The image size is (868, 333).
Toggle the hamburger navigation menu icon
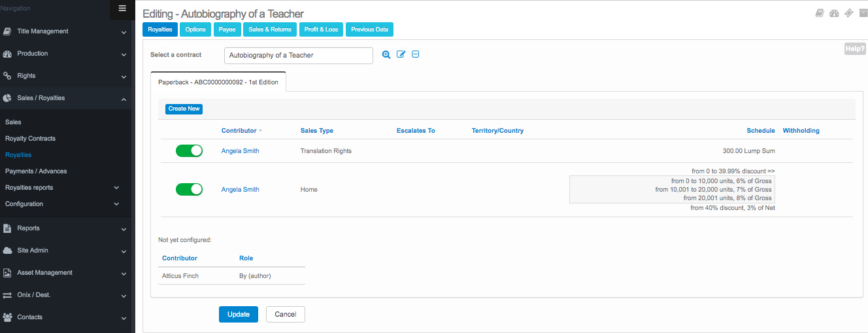pyautogui.click(x=122, y=9)
